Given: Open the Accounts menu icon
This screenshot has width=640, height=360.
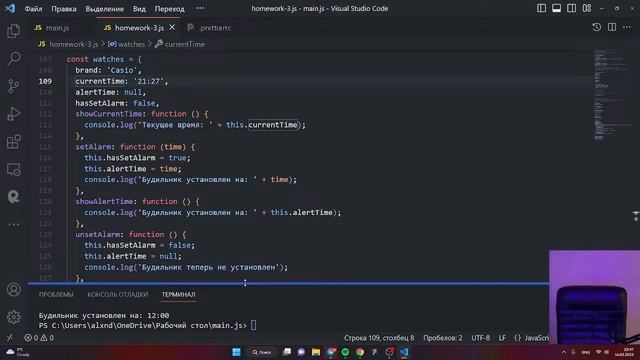Looking at the screenshot, I should coord(13,289).
